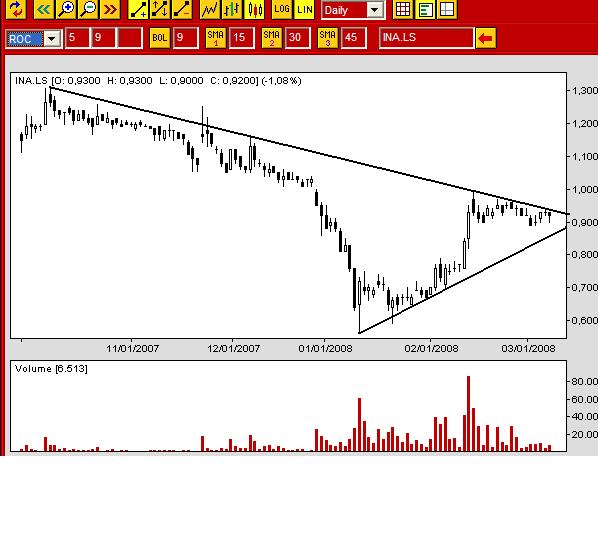
Task: Click the second ROC parameter field showing 9
Action: 103,38
